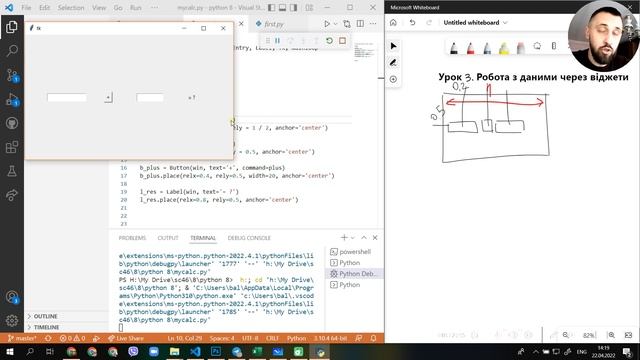This screenshot has width=640, height=360.
Task: Toggle the bottom panel layout button
Action: tap(282, 8)
